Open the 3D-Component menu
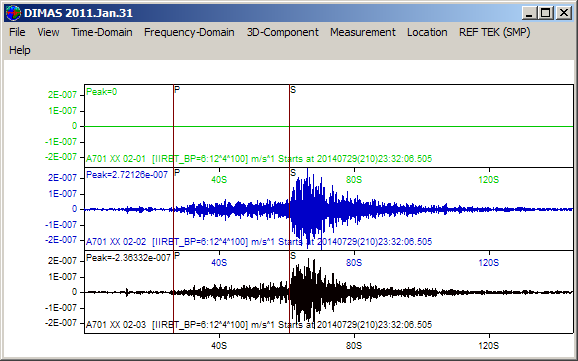This screenshot has height=361, width=578. click(x=283, y=32)
